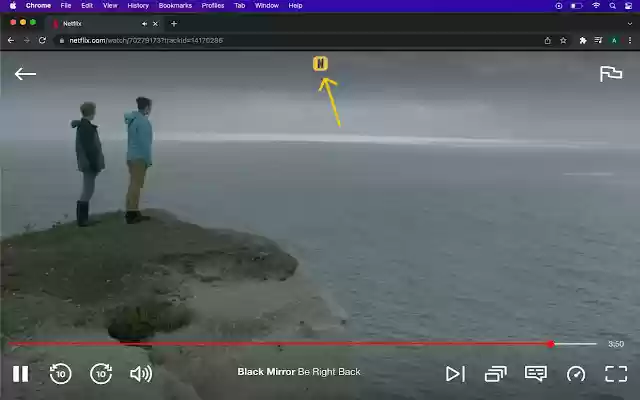The height and width of the screenshot is (400, 640).
Task: Share this page icon in address bar
Action: pyautogui.click(x=547, y=40)
